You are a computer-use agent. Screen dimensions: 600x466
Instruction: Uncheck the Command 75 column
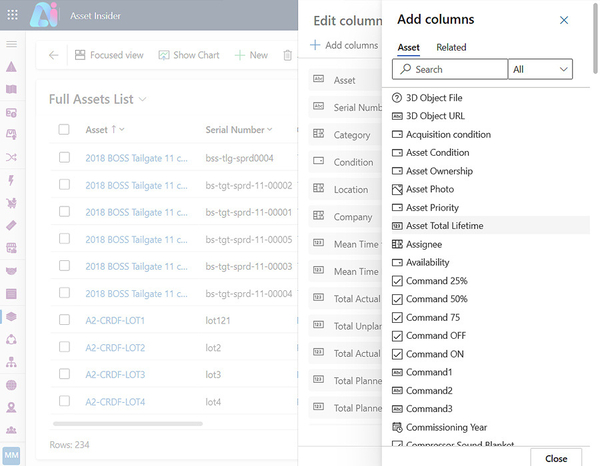(397, 317)
